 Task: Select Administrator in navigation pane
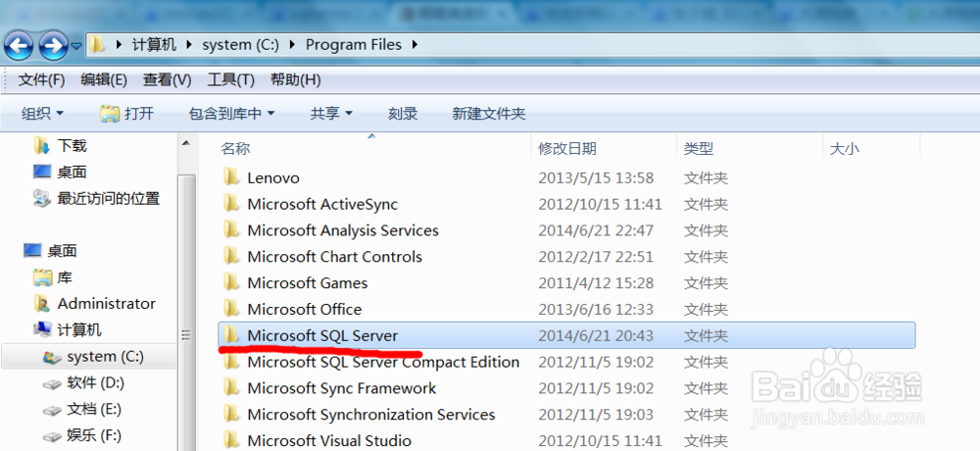click(x=106, y=303)
